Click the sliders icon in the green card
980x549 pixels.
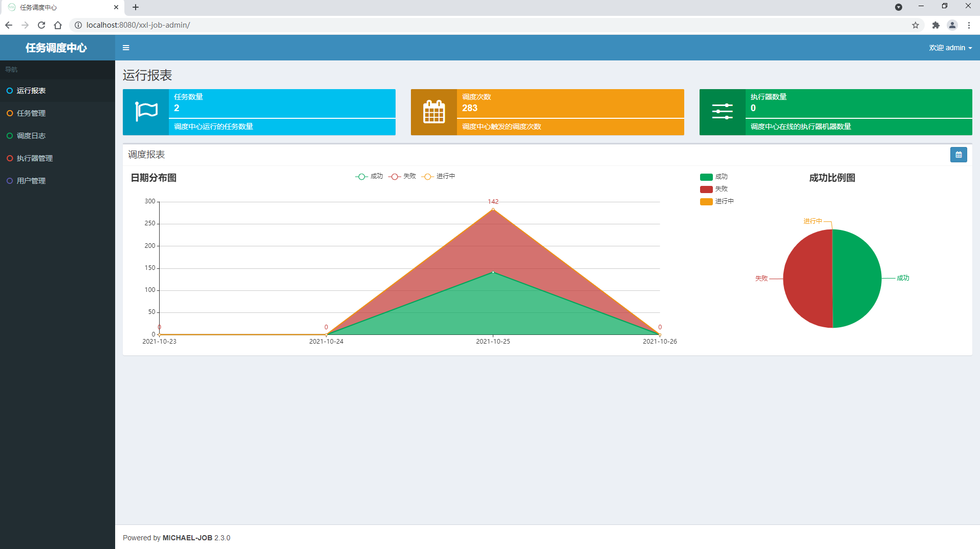722,112
